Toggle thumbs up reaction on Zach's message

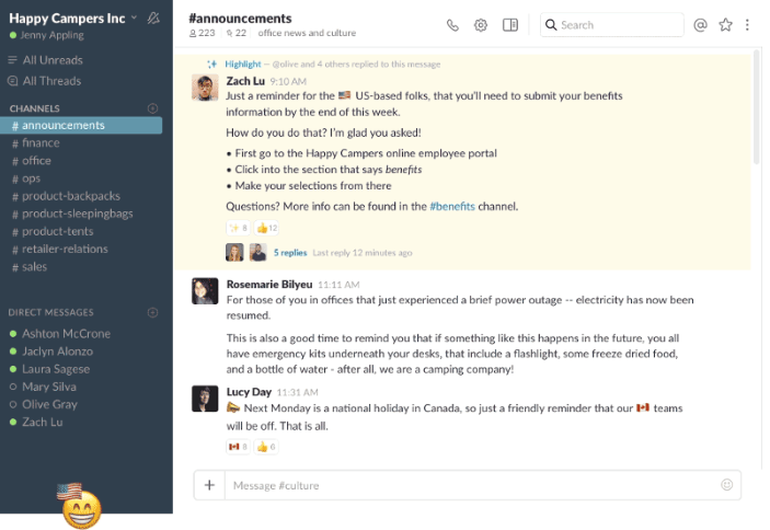coord(267,228)
